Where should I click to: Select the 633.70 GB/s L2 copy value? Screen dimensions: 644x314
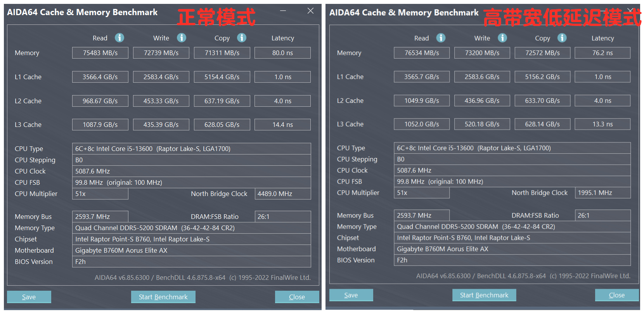click(x=542, y=101)
